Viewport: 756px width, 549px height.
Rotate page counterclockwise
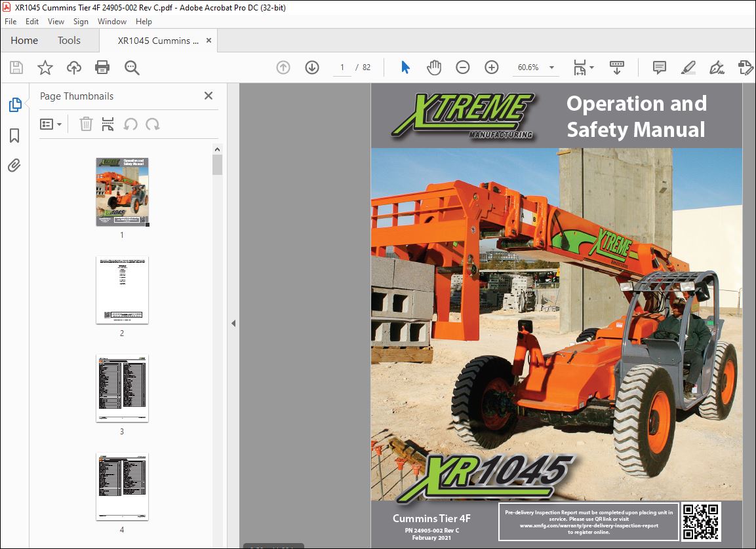[130, 124]
